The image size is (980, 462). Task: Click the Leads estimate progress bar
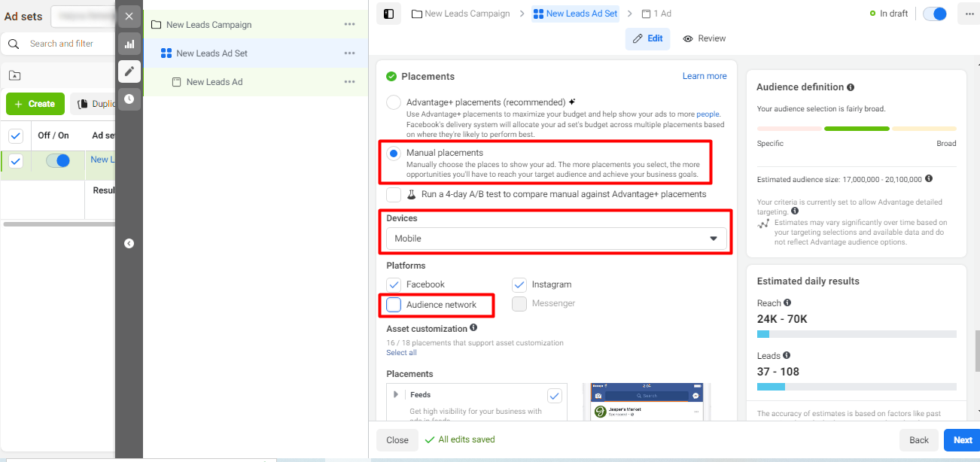(857, 387)
